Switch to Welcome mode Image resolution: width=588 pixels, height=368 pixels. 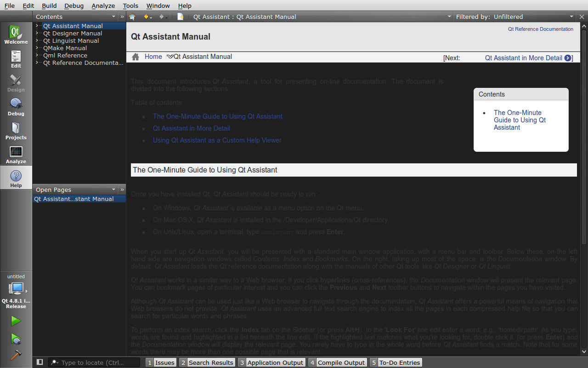(x=16, y=35)
